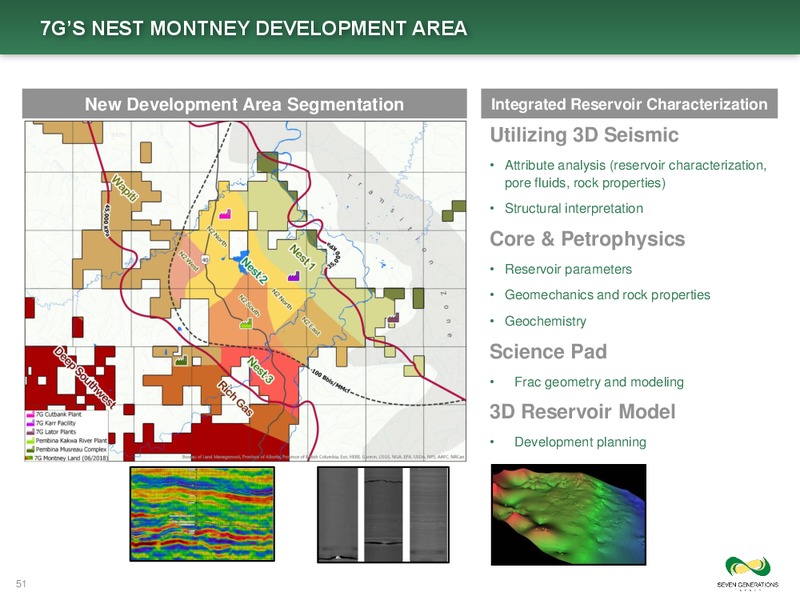
Task: Click the New Development Area Segmentation header
Action: pos(244,104)
